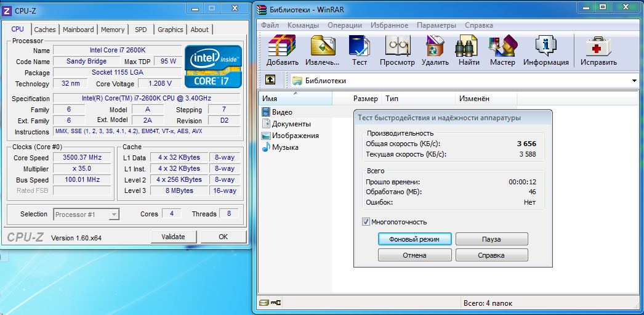This screenshot has height=315, width=644.
Task: Click the Музыка library icon
Action: click(266, 147)
